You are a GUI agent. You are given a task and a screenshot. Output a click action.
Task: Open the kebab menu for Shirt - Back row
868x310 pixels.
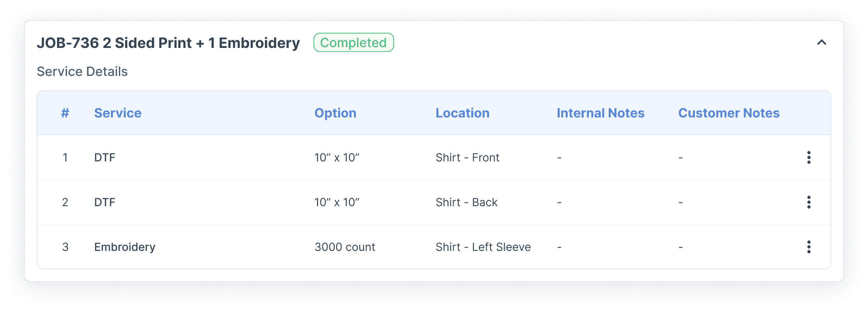(x=809, y=202)
